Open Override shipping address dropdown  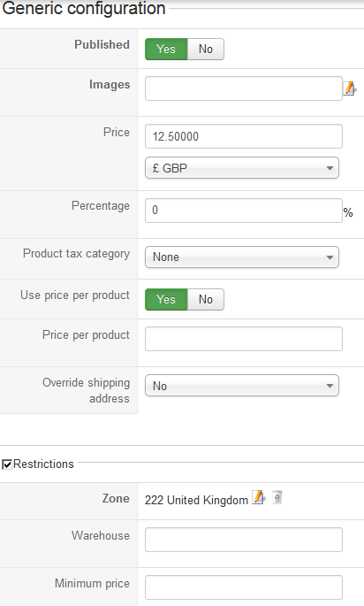click(242, 386)
